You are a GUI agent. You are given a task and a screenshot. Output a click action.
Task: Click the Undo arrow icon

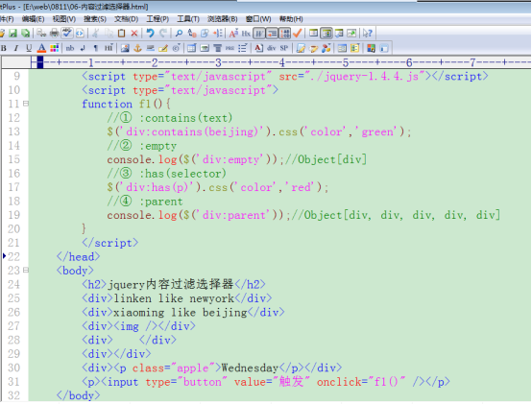point(150,33)
